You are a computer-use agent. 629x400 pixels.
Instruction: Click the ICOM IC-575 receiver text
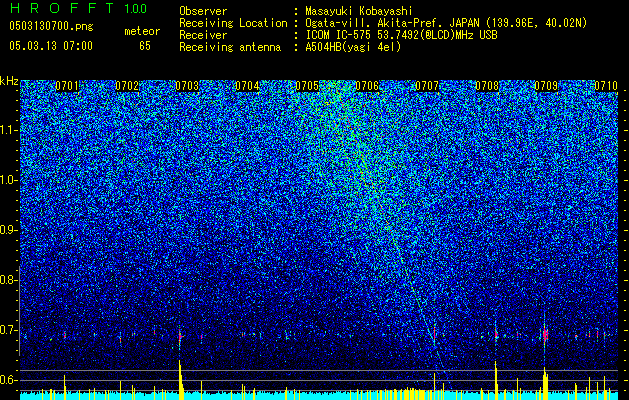click(x=401, y=35)
